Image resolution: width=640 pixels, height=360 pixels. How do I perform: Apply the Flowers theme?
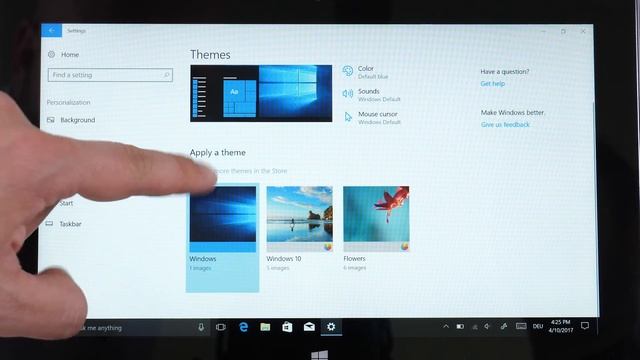point(376,229)
